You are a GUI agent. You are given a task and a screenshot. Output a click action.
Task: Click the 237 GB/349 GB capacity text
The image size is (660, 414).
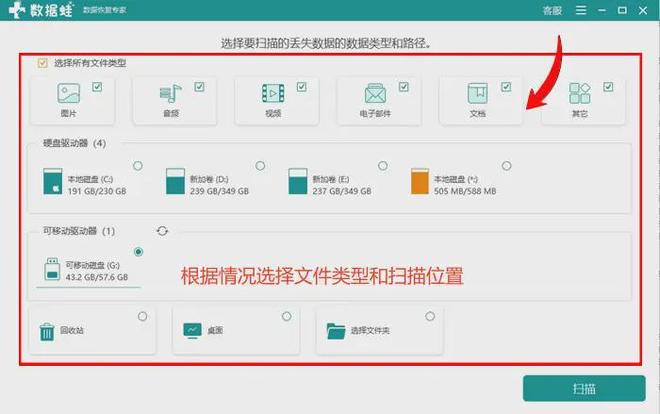click(342, 191)
